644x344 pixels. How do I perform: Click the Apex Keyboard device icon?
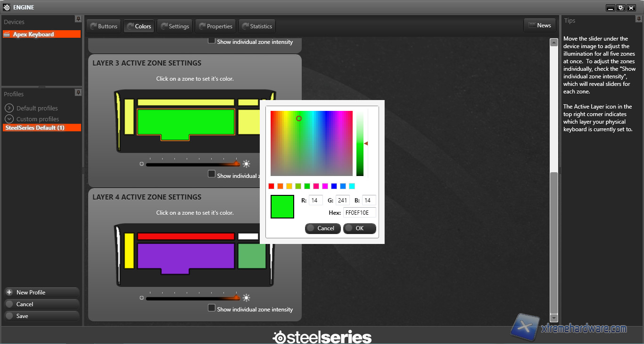[8, 34]
